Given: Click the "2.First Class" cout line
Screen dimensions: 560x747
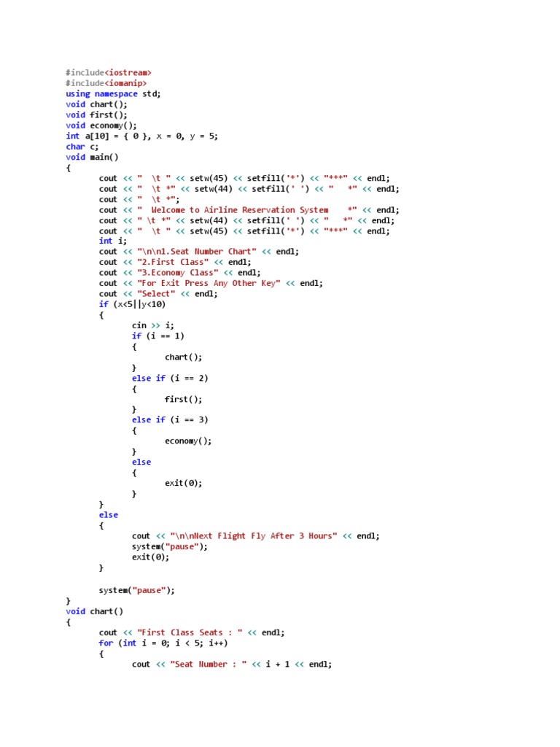Looking at the screenshot, I should 175,262.
